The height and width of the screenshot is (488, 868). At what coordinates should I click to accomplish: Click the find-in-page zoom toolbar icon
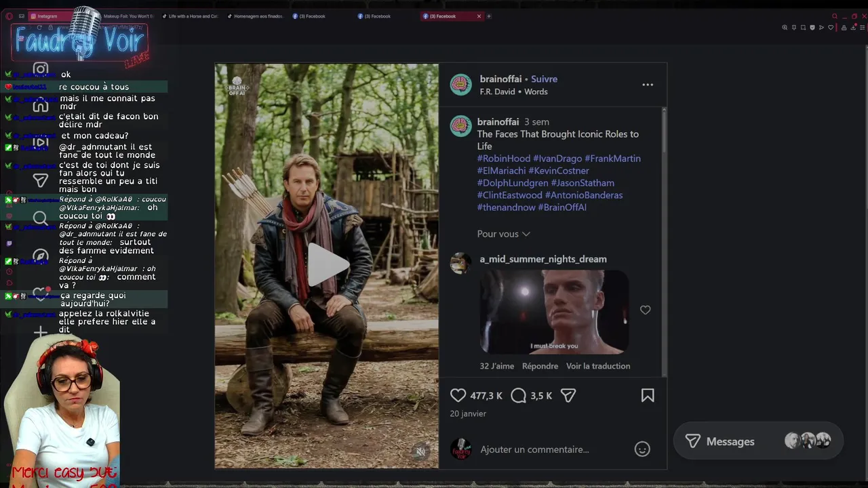tap(785, 28)
